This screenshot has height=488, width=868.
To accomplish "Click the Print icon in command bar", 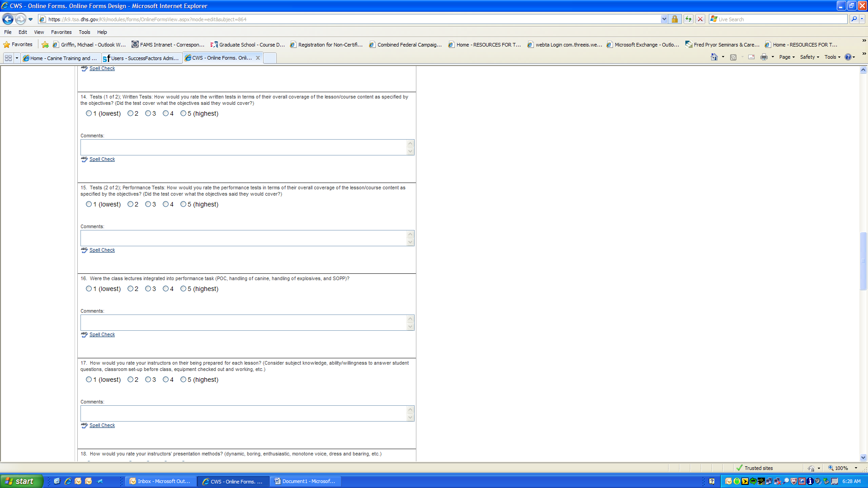I will (764, 57).
